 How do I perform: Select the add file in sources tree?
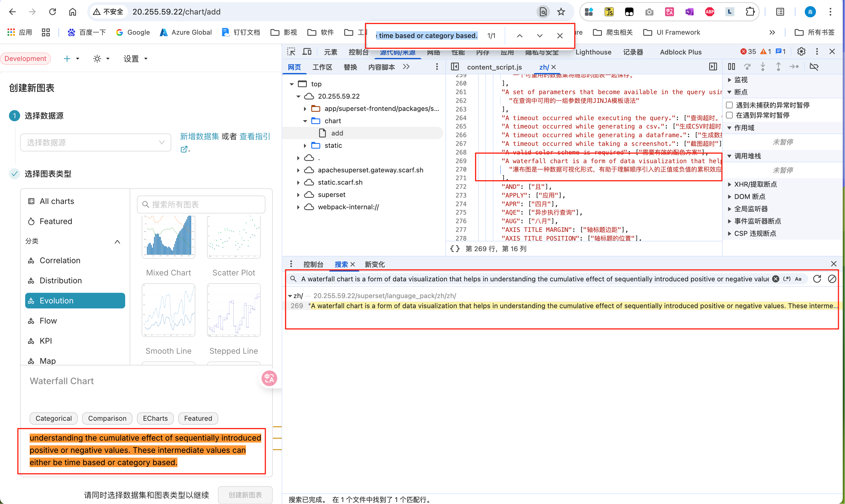[x=337, y=133]
